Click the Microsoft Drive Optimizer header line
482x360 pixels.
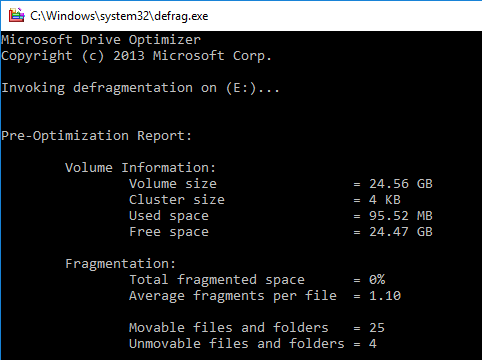coord(101,40)
